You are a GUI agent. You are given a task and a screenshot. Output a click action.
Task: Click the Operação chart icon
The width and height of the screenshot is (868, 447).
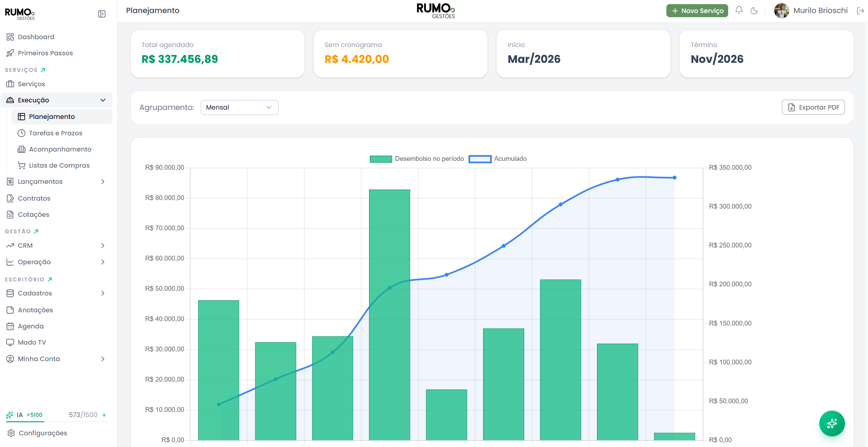(x=10, y=262)
